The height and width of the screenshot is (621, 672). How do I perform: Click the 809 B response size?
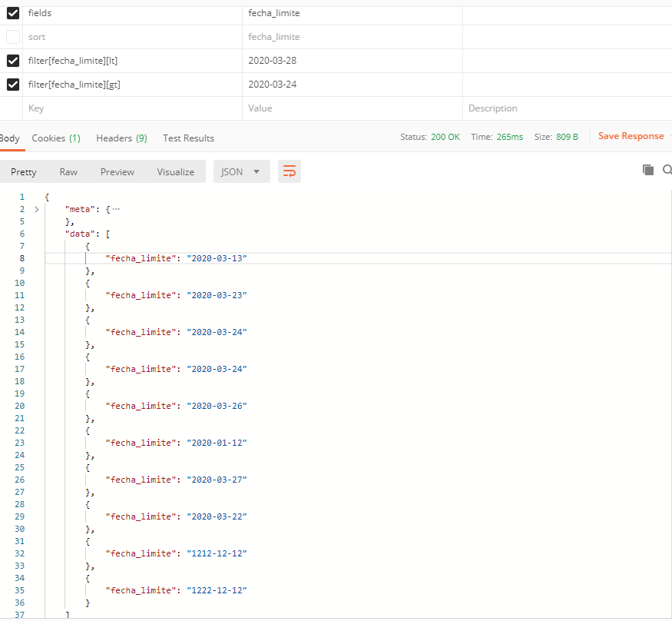(567, 137)
